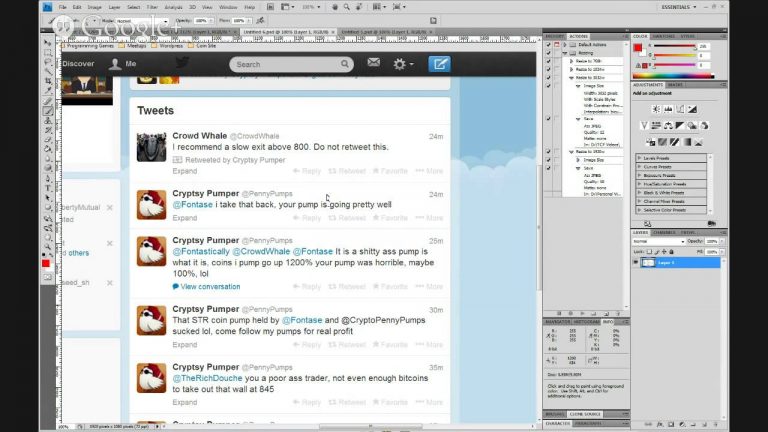Toggle the Resize to 1632w action checkbox
Screen dimensions: 768x432
(549, 78)
